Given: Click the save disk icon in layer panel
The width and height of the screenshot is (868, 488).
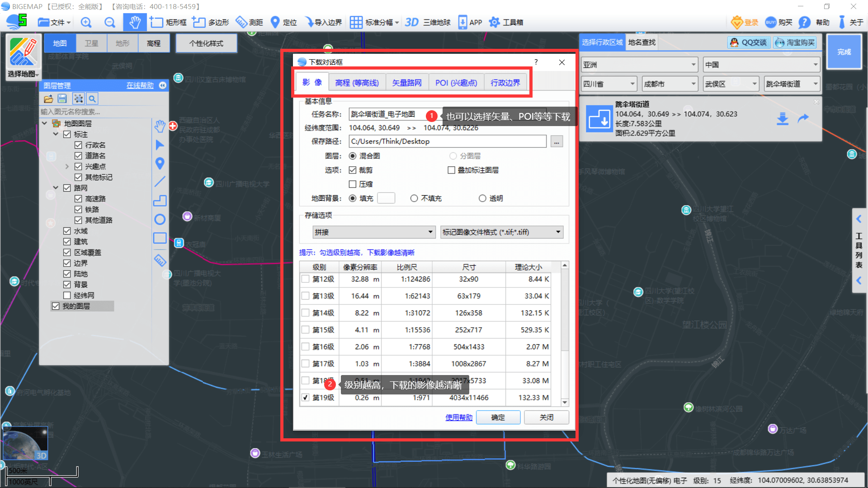Looking at the screenshot, I should (x=62, y=99).
